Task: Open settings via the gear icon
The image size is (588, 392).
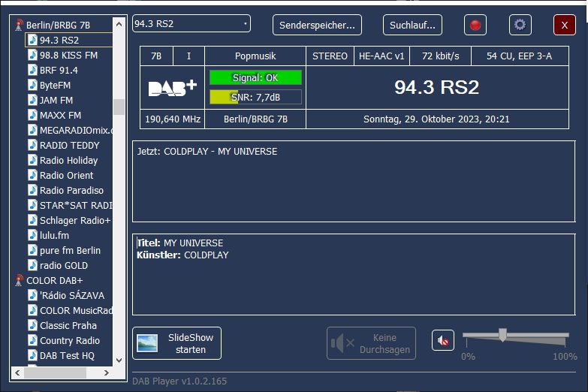Action: 520,25
